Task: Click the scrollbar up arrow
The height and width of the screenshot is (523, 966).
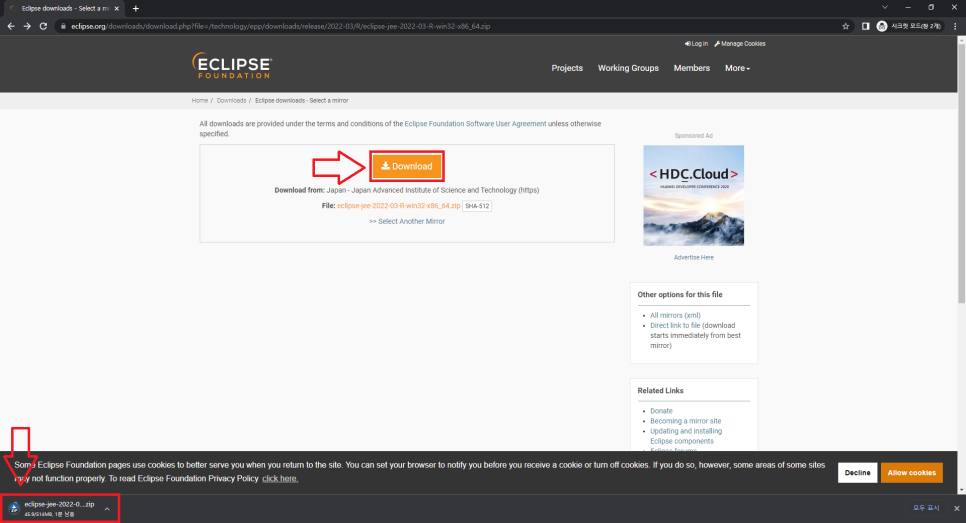Action: tap(961, 40)
